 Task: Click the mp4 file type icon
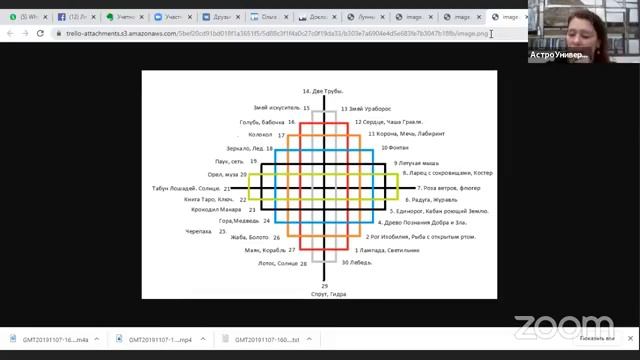[119, 339]
